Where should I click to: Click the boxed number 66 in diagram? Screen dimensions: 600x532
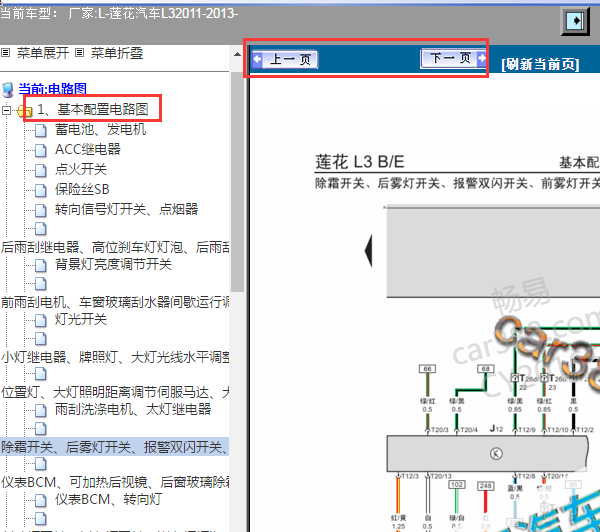[427, 369]
